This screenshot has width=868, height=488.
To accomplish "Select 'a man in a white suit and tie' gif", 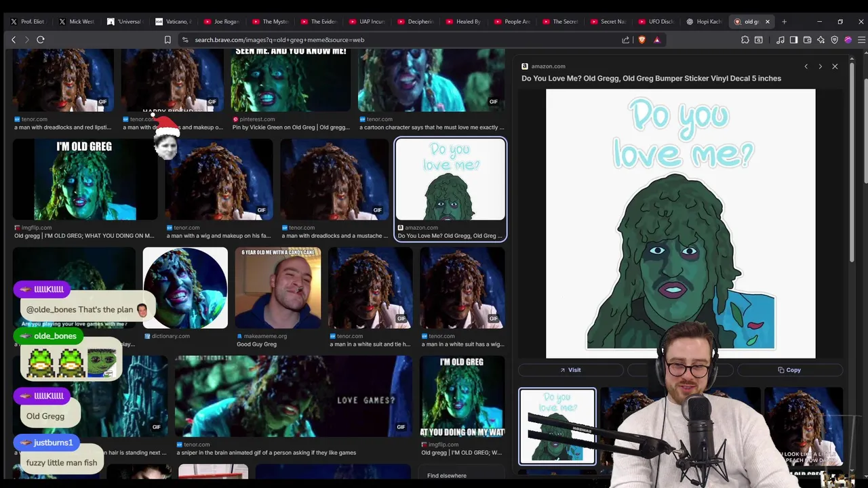I will (x=370, y=288).
